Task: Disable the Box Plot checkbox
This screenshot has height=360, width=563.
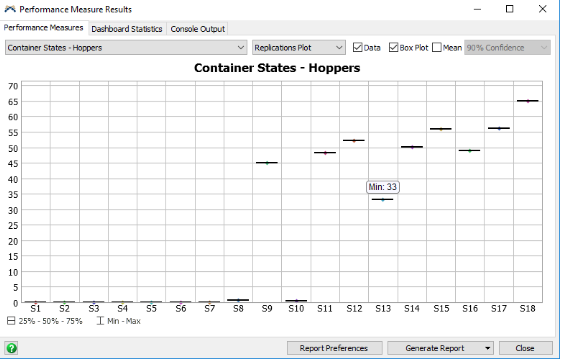Action: tap(394, 47)
